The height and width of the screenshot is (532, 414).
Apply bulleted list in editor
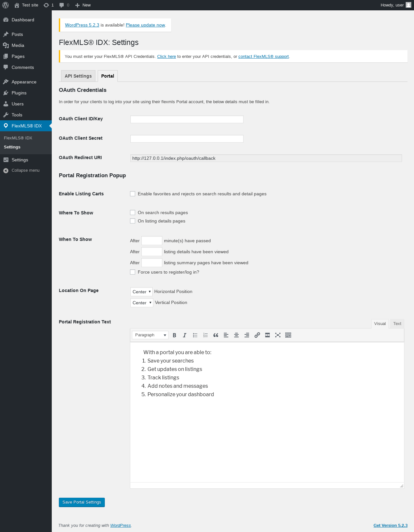pos(195,335)
